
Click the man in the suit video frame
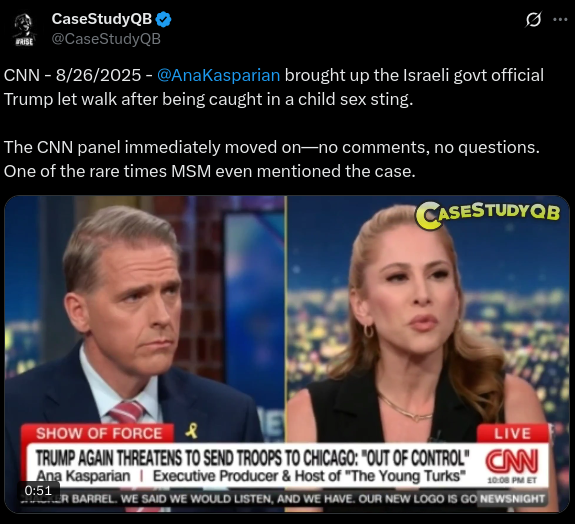point(145,312)
